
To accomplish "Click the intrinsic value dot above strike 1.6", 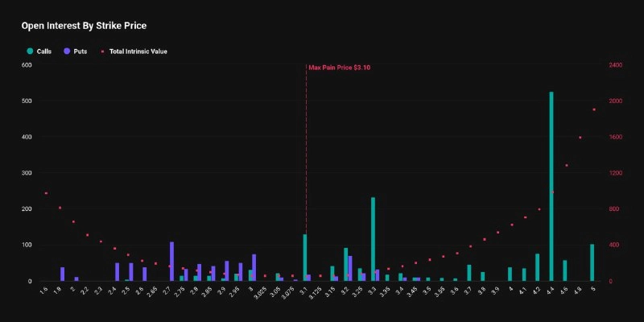I will pos(46,193).
